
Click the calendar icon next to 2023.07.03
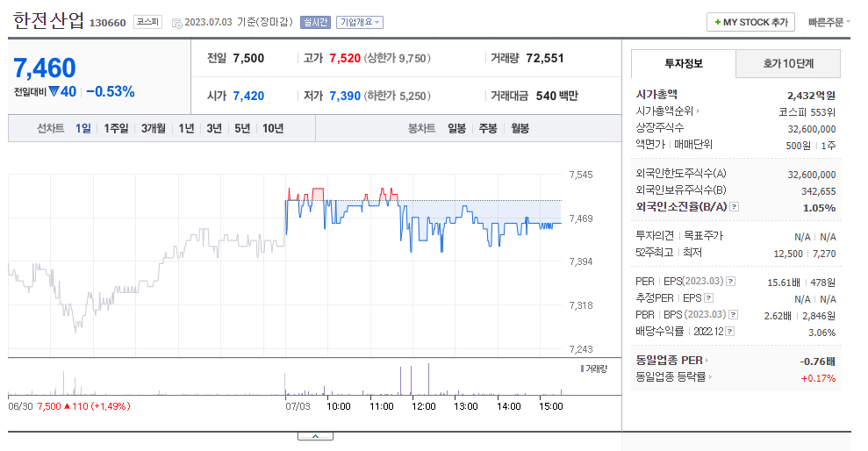point(176,23)
